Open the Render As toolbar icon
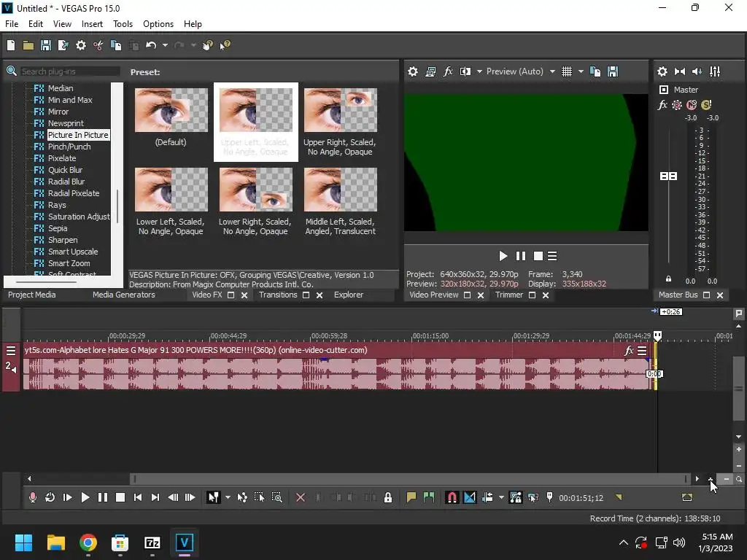The image size is (747, 560). click(63, 45)
